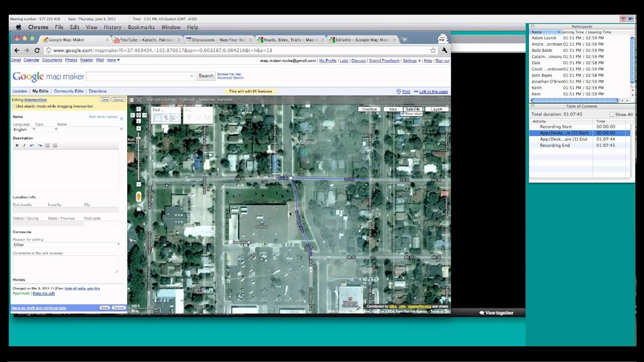The height and width of the screenshot is (362, 644).
Task: Open the Link to this page link
Action: coord(434,92)
